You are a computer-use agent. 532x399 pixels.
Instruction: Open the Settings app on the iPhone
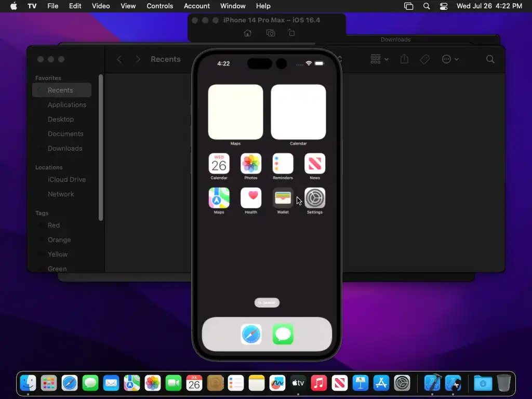pos(314,198)
